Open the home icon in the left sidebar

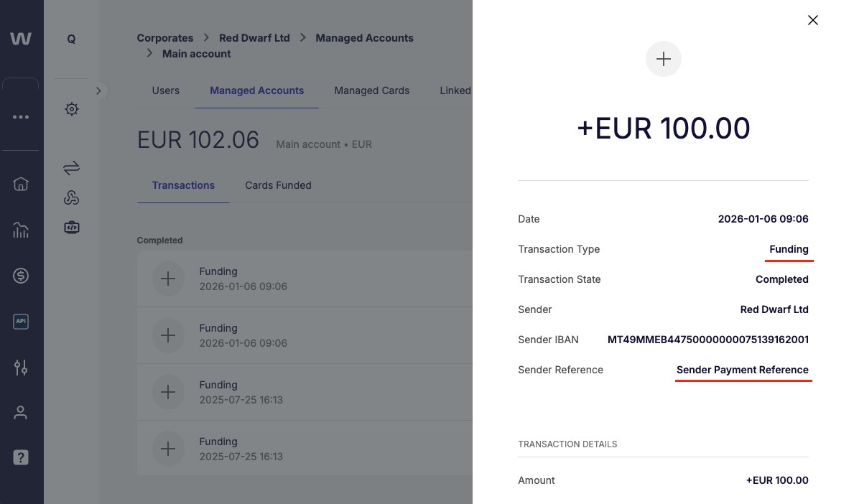[x=21, y=184]
